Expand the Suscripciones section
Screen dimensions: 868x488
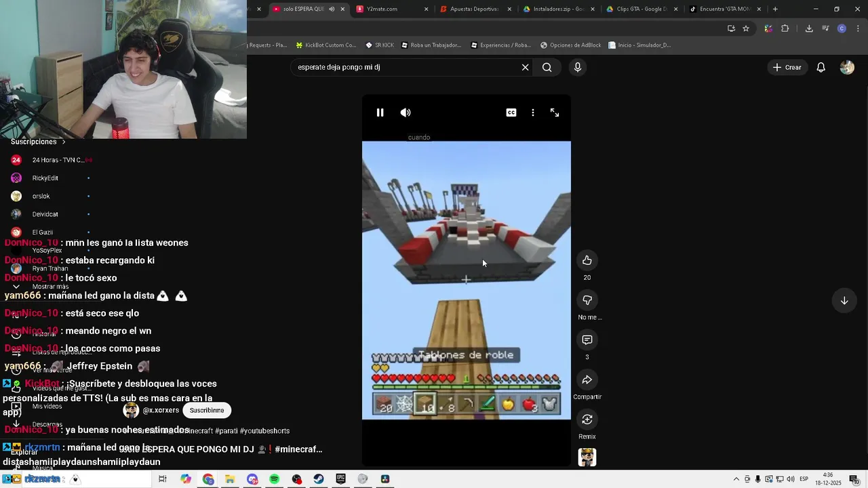[x=38, y=142]
